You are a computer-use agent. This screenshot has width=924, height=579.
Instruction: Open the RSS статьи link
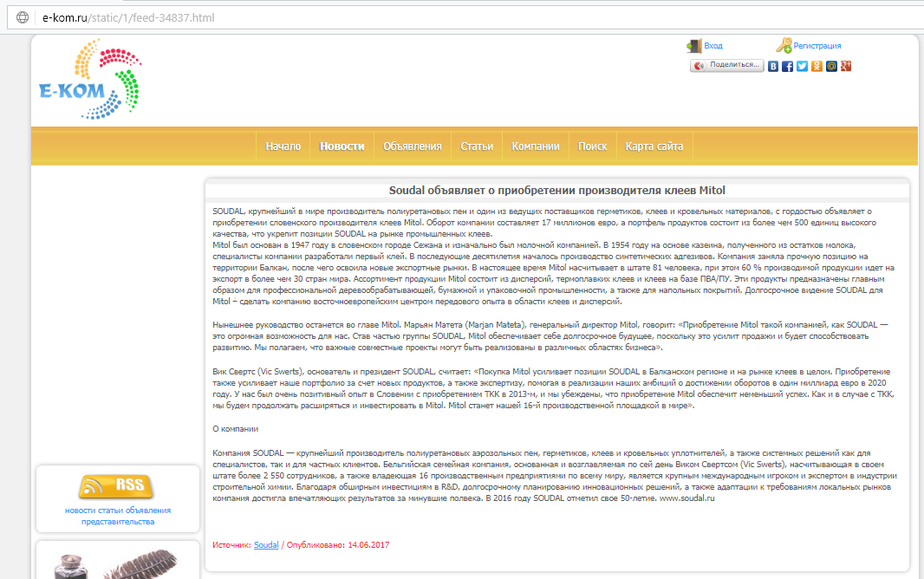[x=110, y=511]
